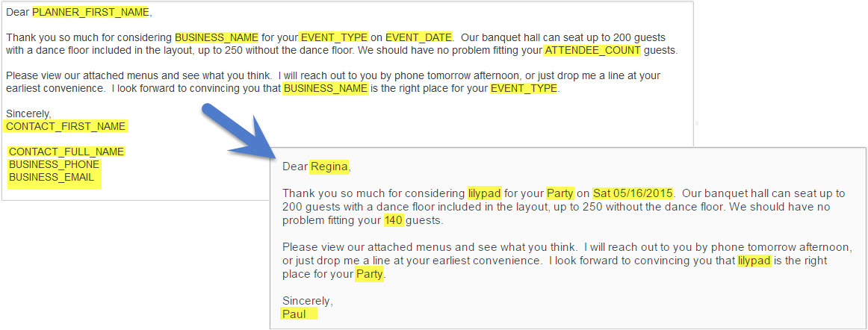Viewport: 868px width, 330px height.
Task: Click EVENT_TYPE placeholder ending the template paragraph
Action: click(524, 89)
